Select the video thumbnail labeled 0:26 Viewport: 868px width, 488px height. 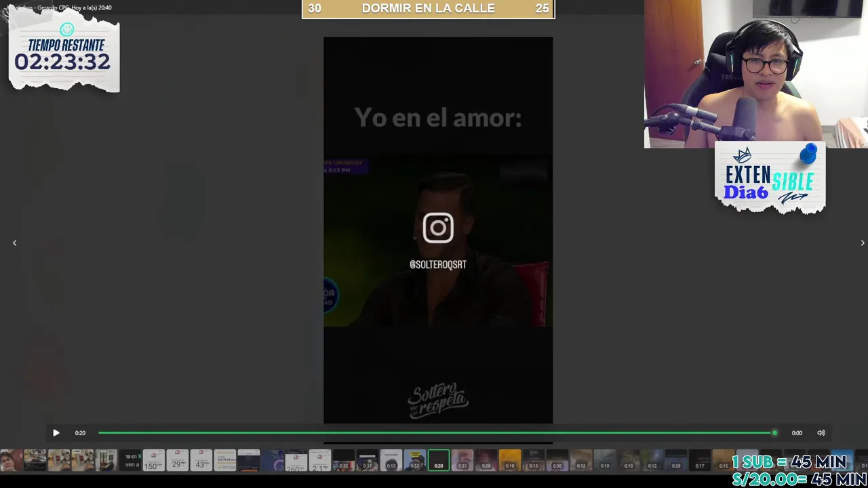(x=676, y=460)
